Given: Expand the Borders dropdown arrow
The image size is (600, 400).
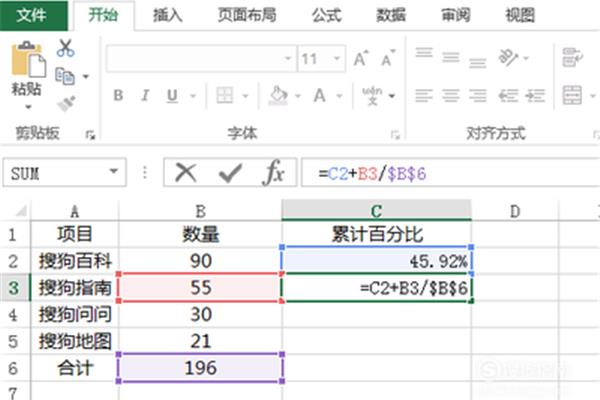Looking at the screenshot, I should click(246, 96).
